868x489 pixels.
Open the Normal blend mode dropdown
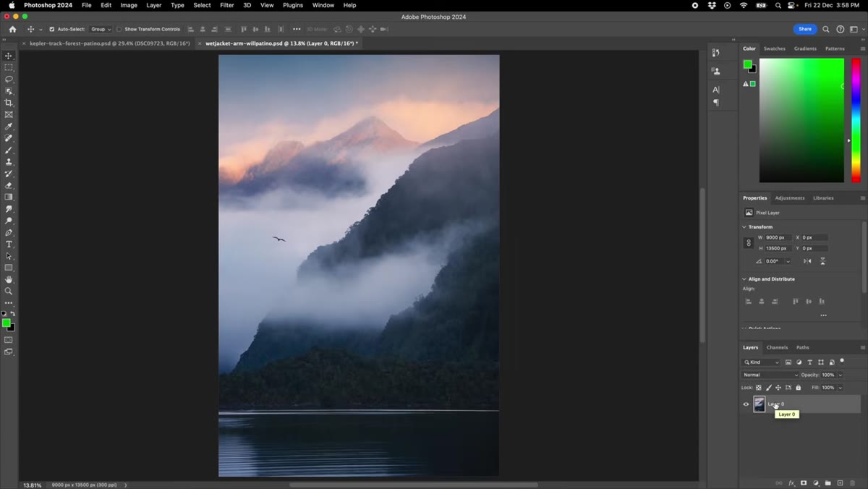point(770,375)
